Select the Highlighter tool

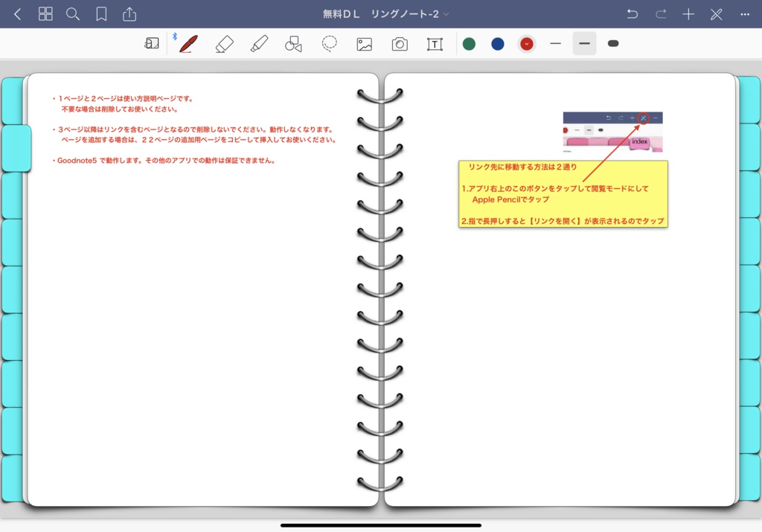pos(259,44)
